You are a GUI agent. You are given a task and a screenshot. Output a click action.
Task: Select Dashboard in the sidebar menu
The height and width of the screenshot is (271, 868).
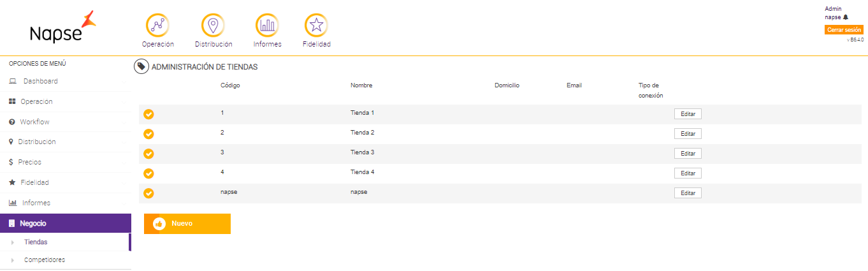(x=40, y=81)
